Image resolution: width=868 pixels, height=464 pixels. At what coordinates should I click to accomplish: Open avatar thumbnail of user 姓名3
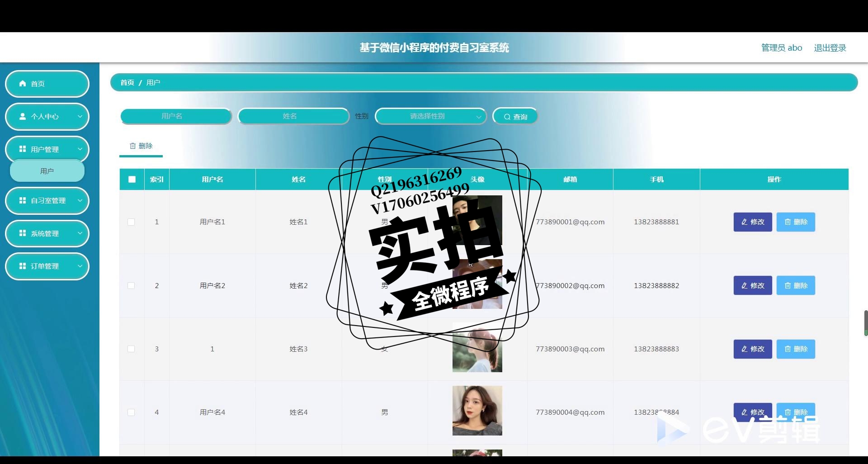pyautogui.click(x=477, y=347)
